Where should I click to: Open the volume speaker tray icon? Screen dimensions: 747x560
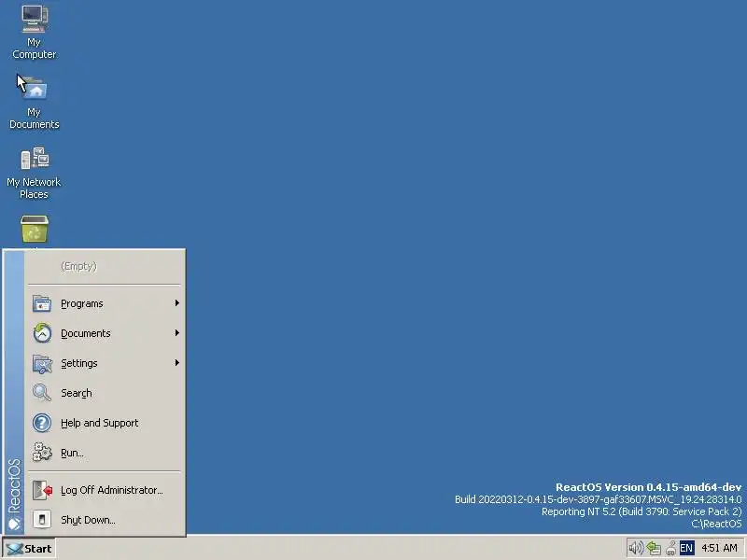point(636,548)
